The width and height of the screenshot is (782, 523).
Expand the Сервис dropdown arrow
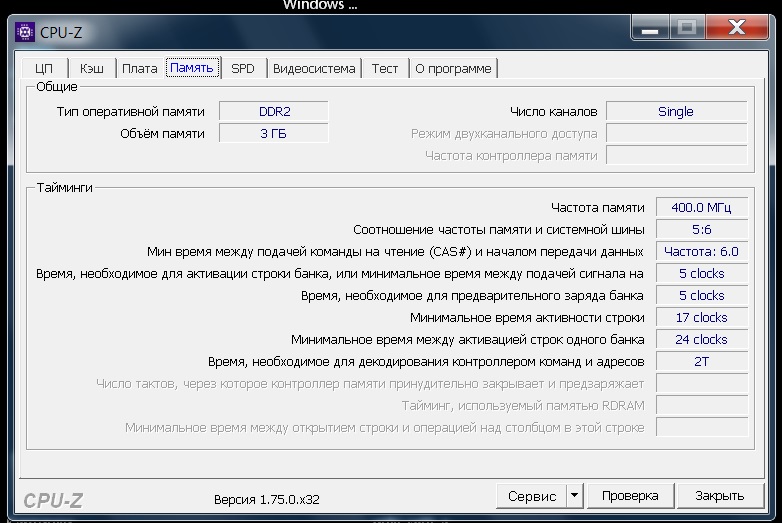click(575, 496)
